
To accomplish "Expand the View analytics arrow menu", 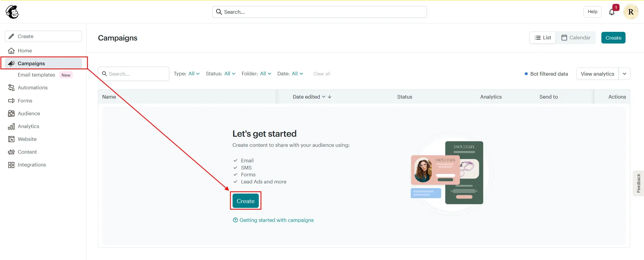I will click(625, 74).
